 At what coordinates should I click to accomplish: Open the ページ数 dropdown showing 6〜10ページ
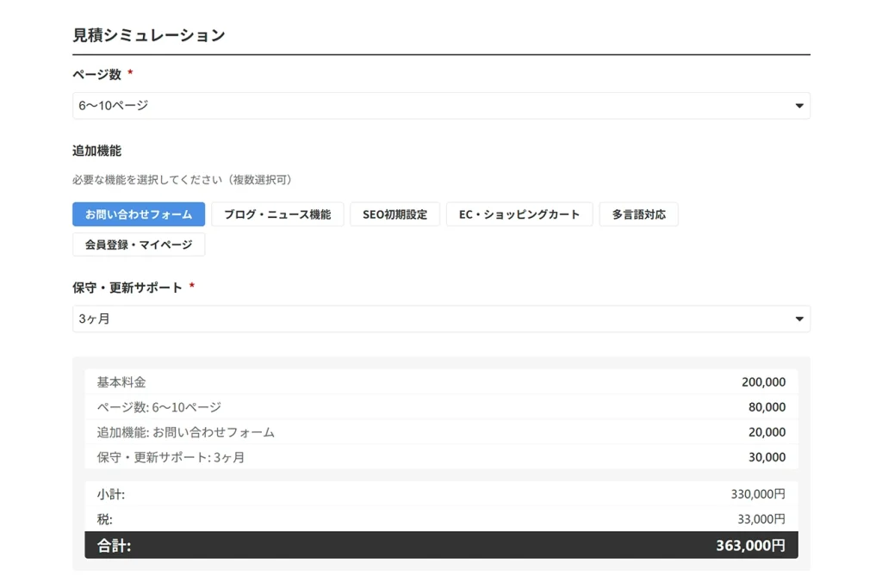(440, 106)
